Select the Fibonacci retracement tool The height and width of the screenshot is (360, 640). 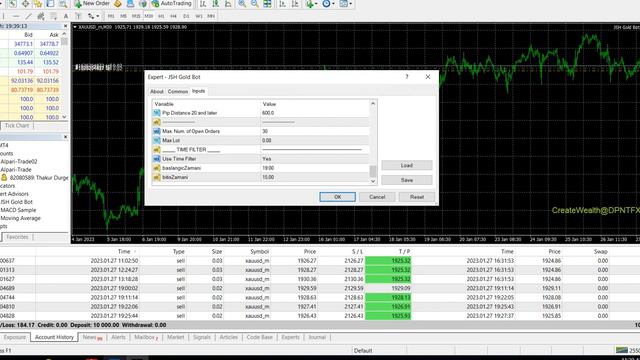[x=53, y=16]
